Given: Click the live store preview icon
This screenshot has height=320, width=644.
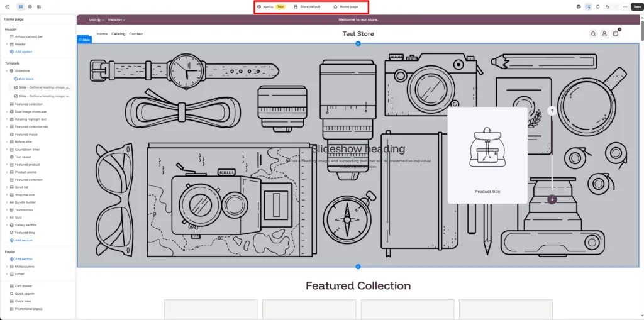Looking at the screenshot, I should tap(579, 6).
